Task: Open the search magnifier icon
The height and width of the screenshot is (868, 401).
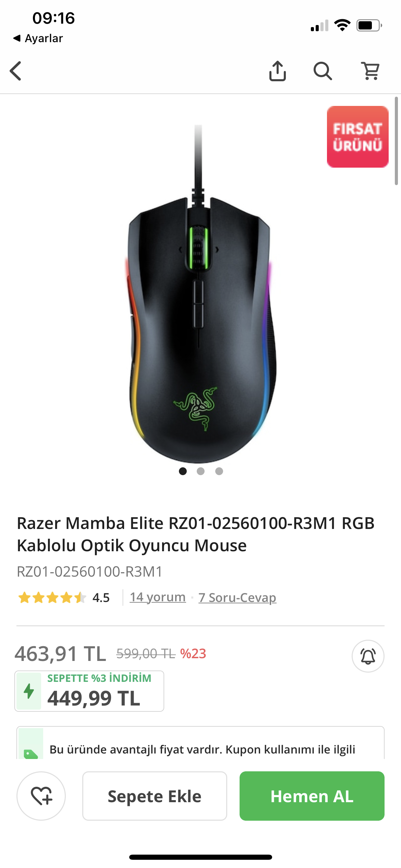Action: pos(323,71)
